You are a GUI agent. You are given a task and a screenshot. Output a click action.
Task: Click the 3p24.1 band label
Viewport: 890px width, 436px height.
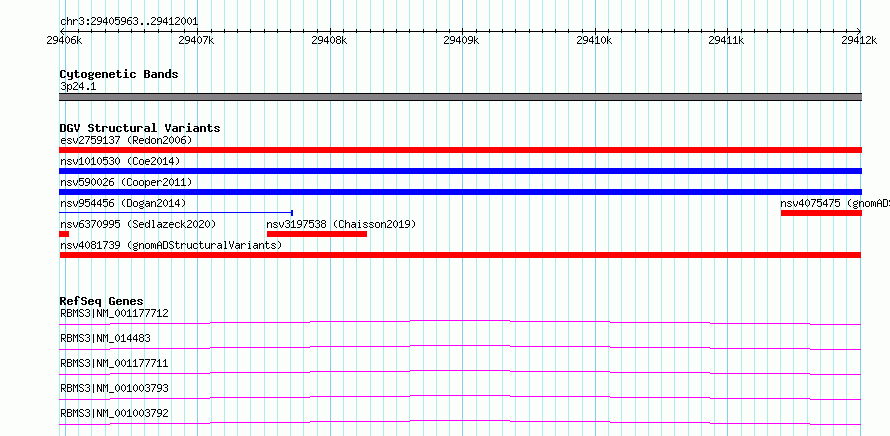tap(76, 86)
